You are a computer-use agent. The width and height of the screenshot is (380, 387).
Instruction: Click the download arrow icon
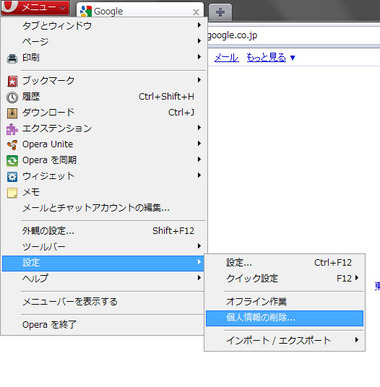[12, 113]
